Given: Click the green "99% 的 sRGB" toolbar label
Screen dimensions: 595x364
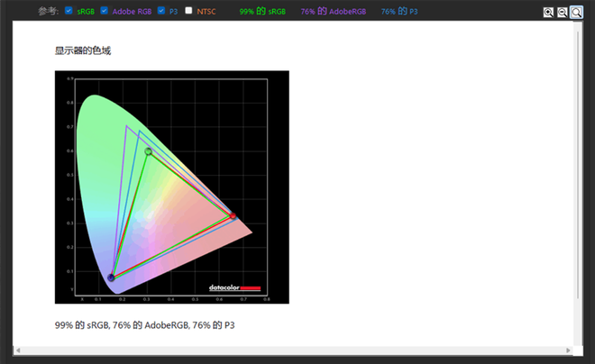Looking at the screenshot, I should pyautogui.click(x=262, y=12).
